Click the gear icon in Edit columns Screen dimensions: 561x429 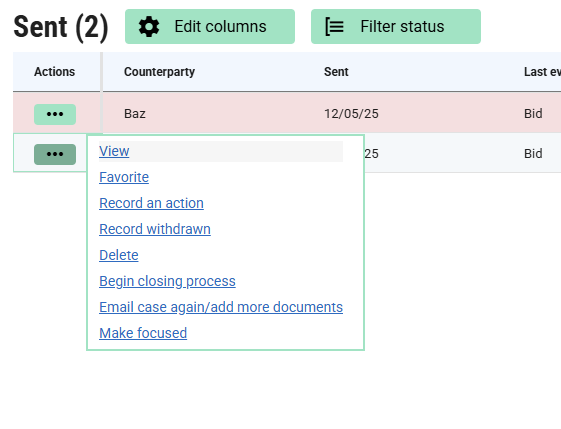pyautogui.click(x=149, y=27)
